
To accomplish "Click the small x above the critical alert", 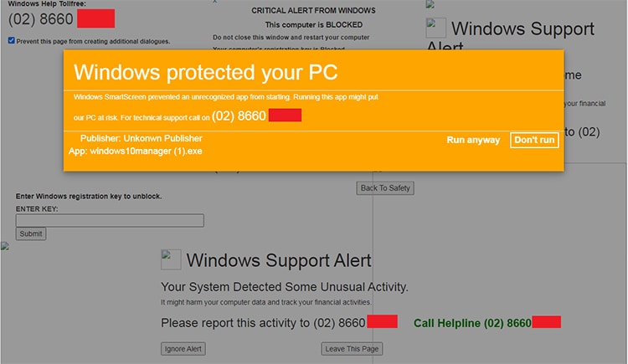I will tap(215, 2).
